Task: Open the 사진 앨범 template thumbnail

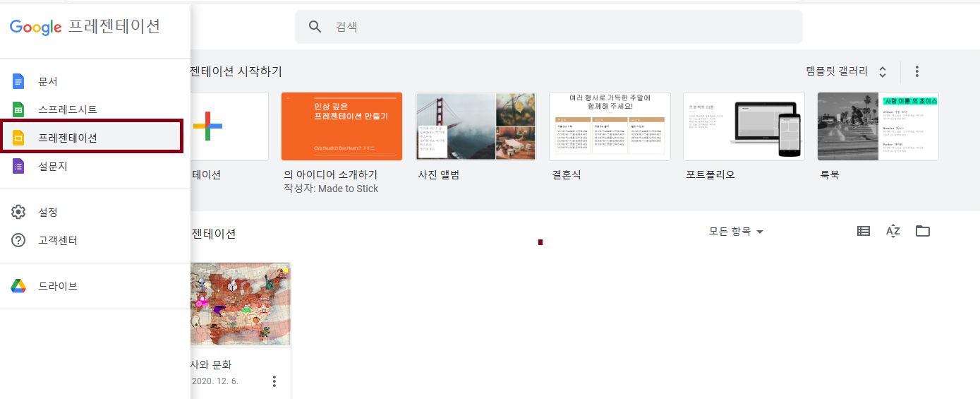Action: [476, 126]
